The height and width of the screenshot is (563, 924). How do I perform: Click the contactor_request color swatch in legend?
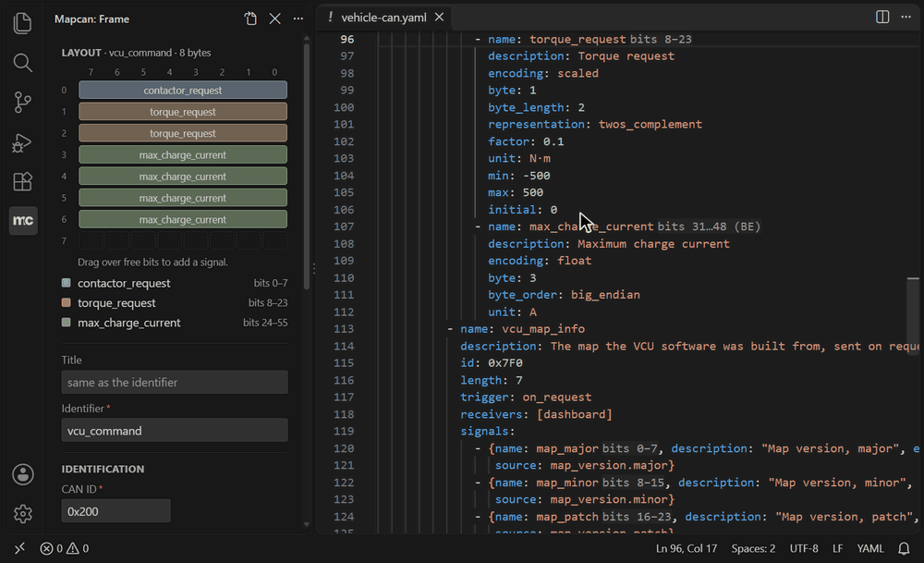coord(66,283)
